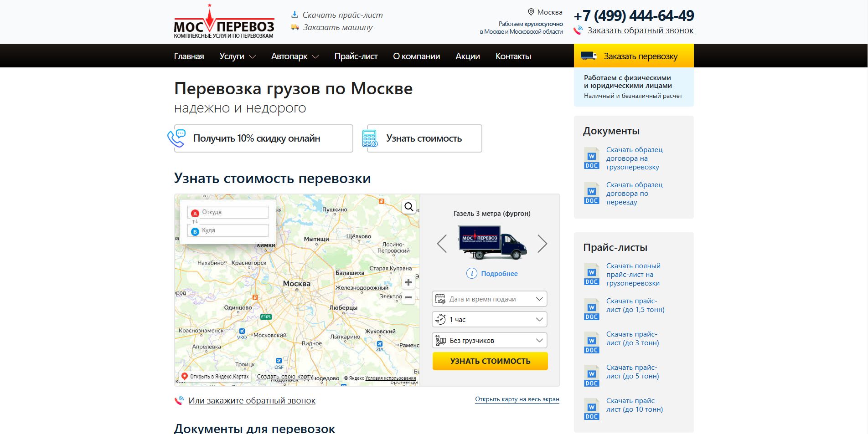Click Создать свою карту link on map

click(285, 377)
